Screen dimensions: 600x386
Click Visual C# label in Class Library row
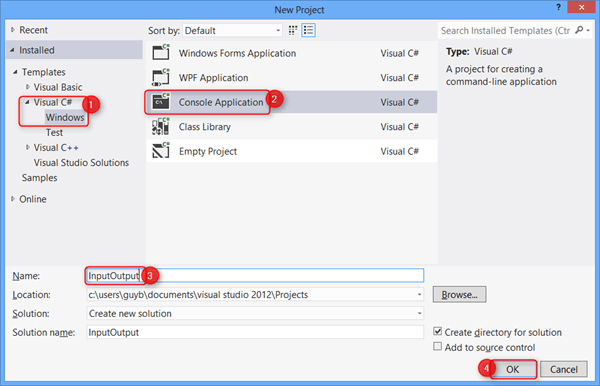point(399,127)
